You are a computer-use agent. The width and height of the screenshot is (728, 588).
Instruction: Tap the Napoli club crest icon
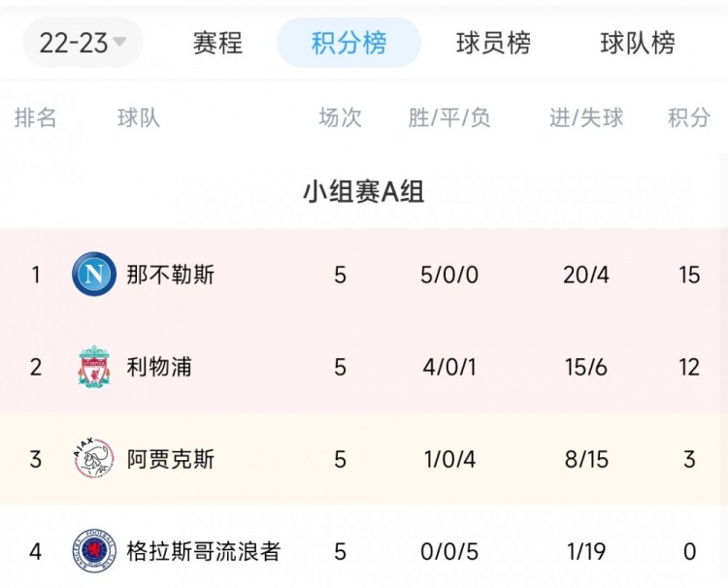click(94, 275)
